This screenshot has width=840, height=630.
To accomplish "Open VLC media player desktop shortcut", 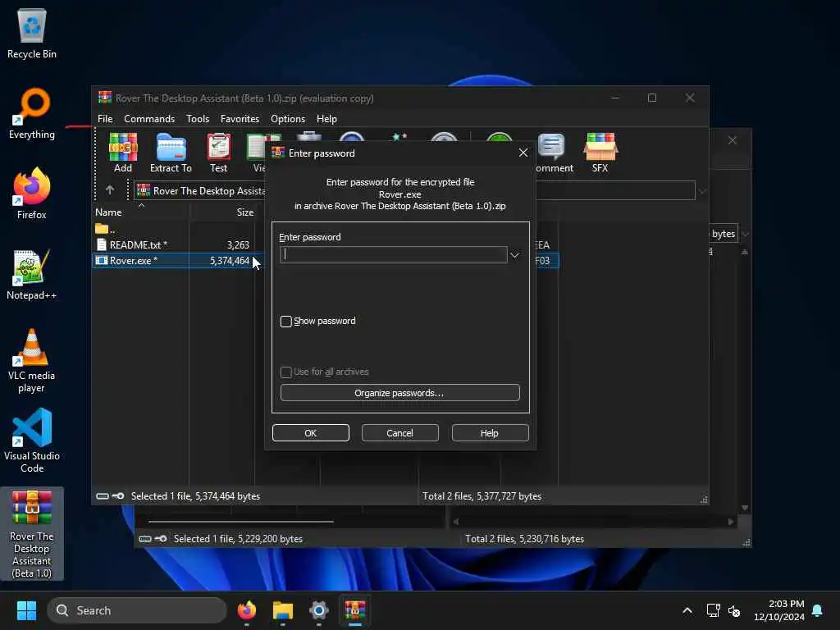I will pyautogui.click(x=32, y=361).
